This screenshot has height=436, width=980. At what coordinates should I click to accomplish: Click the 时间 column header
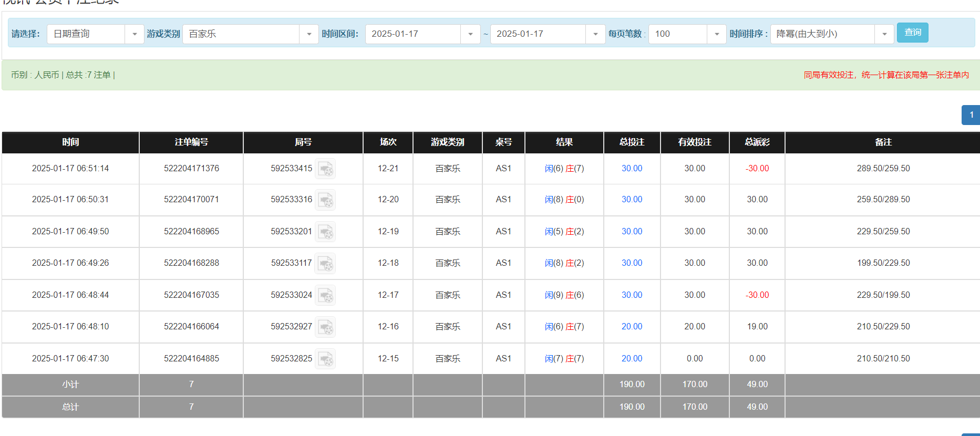(x=70, y=142)
